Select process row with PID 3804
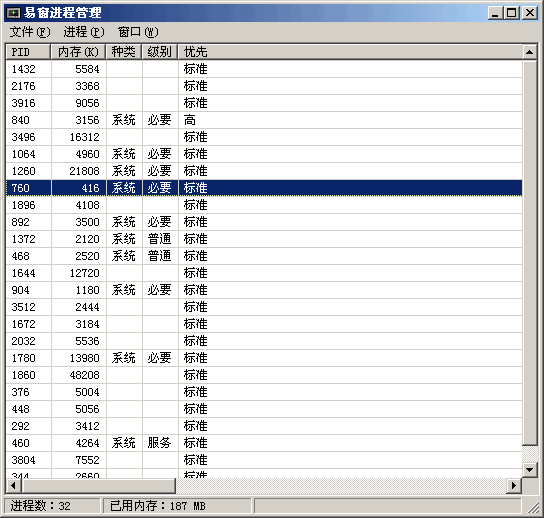Image resolution: width=544 pixels, height=518 pixels. 264,460
